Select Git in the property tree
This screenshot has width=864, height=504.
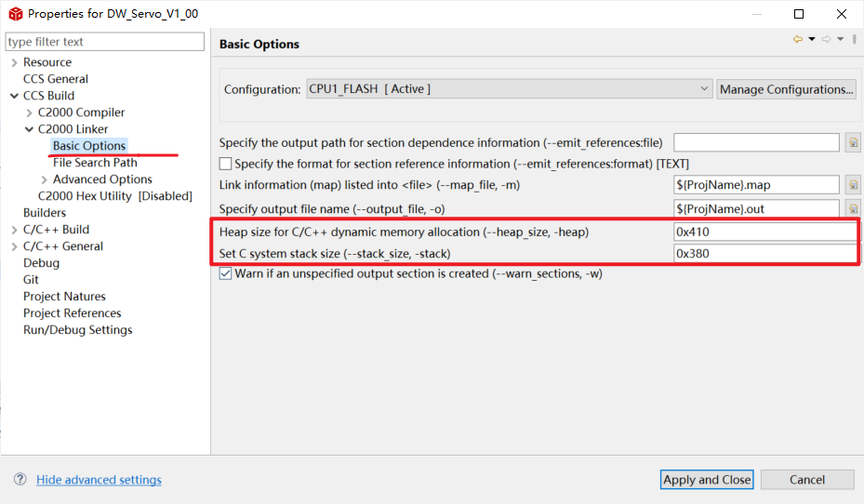pyautogui.click(x=31, y=279)
